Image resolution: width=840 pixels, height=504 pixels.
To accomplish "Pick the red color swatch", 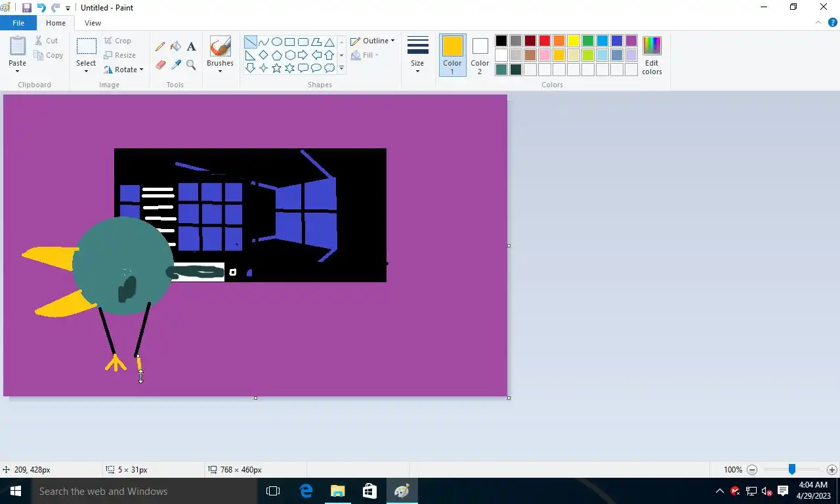I will coord(545,41).
